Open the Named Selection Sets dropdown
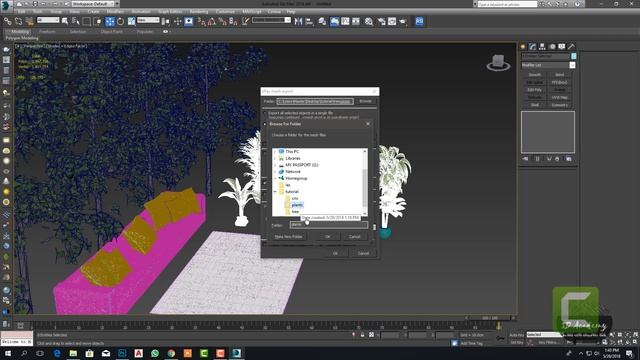The height and width of the screenshot is (360, 640). click(271, 20)
